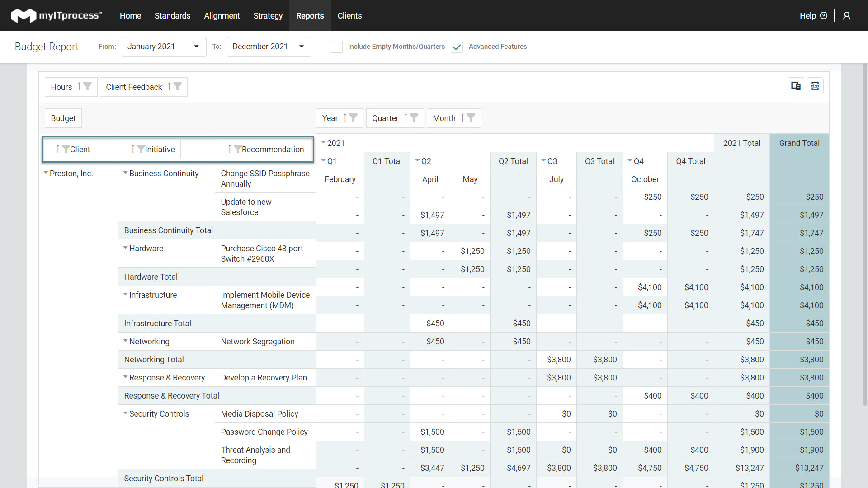
Task: Sort the Client Feedback field arrow
Action: pyautogui.click(x=169, y=86)
